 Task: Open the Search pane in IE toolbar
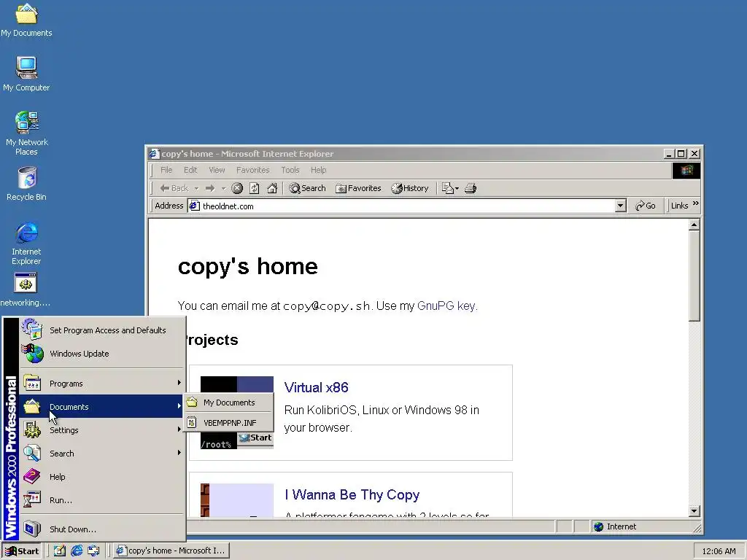307,188
